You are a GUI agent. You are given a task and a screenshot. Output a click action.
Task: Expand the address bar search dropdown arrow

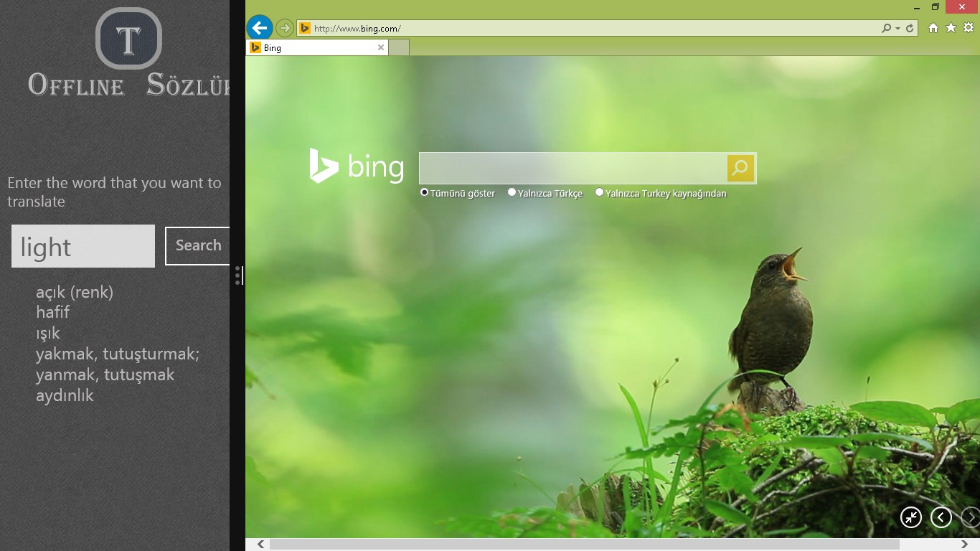897,29
